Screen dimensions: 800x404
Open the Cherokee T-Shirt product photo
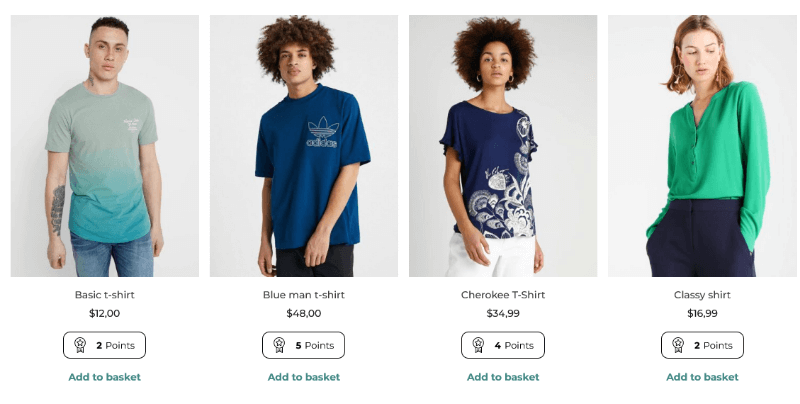click(503, 146)
